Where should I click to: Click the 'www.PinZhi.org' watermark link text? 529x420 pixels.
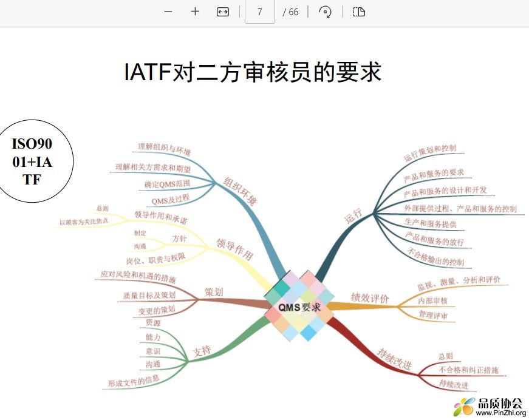pos(501,413)
